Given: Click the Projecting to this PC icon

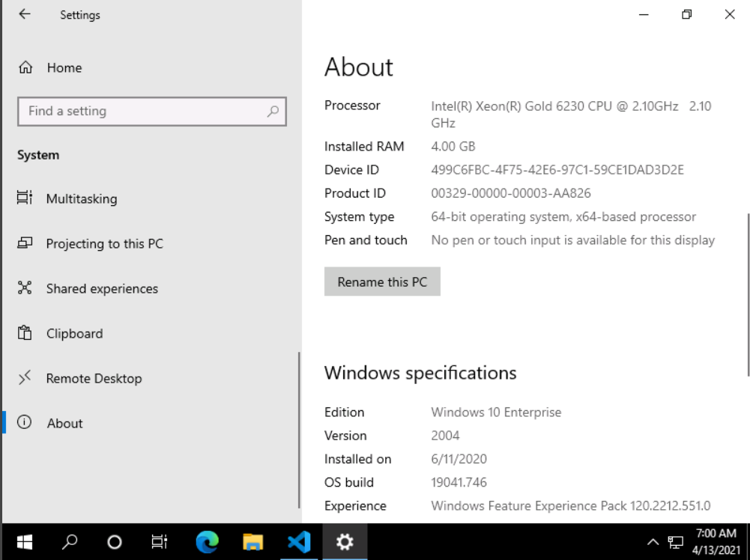Looking at the screenshot, I should pyautogui.click(x=25, y=243).
